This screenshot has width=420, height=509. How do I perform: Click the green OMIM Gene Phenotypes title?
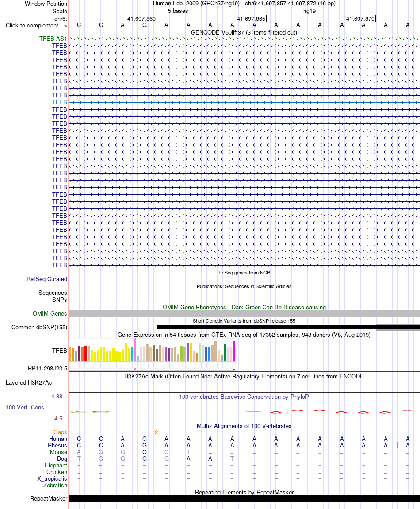click(x=244, y=307)
